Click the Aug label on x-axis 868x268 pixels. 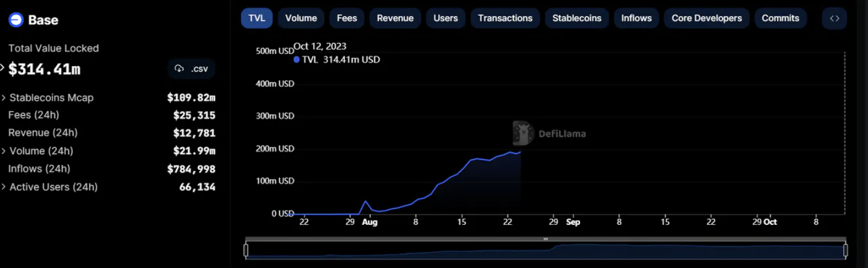370,222
